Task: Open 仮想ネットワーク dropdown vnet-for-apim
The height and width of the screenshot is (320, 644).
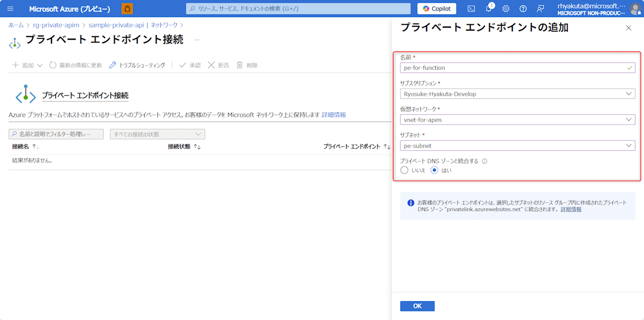Action: pos(517,120)
